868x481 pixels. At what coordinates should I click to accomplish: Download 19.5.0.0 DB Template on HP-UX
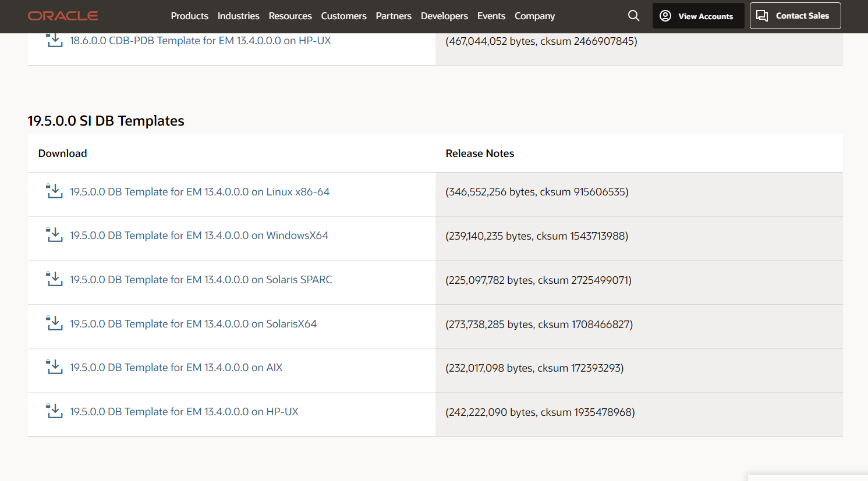184,412
